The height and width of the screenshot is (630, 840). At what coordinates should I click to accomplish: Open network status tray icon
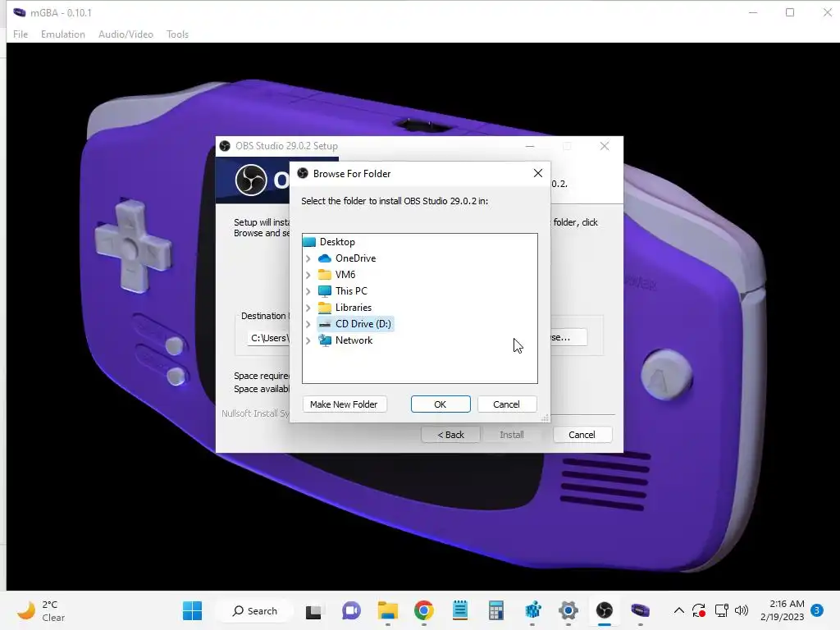(x=721, y=610)
